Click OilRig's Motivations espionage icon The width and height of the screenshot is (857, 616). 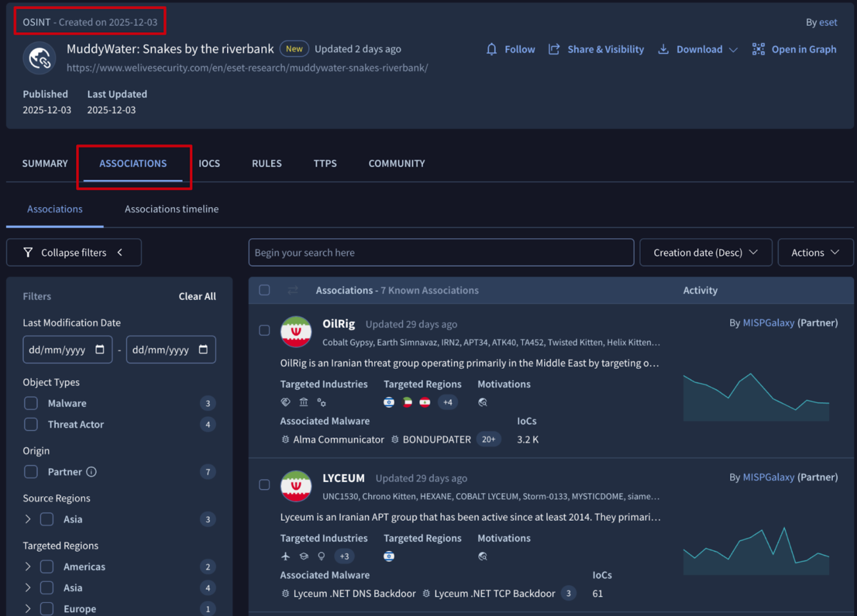pos(482,402)
